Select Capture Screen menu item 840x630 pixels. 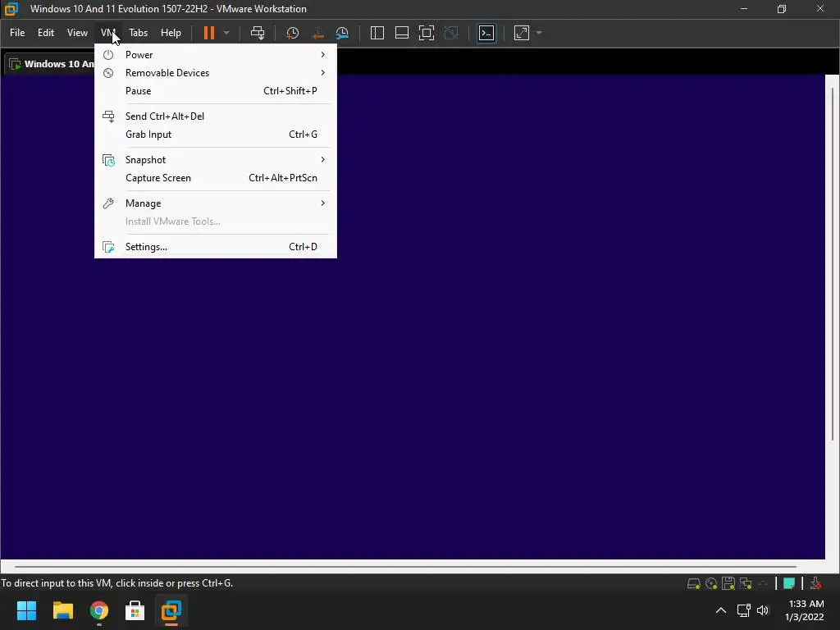click(216, 178)
